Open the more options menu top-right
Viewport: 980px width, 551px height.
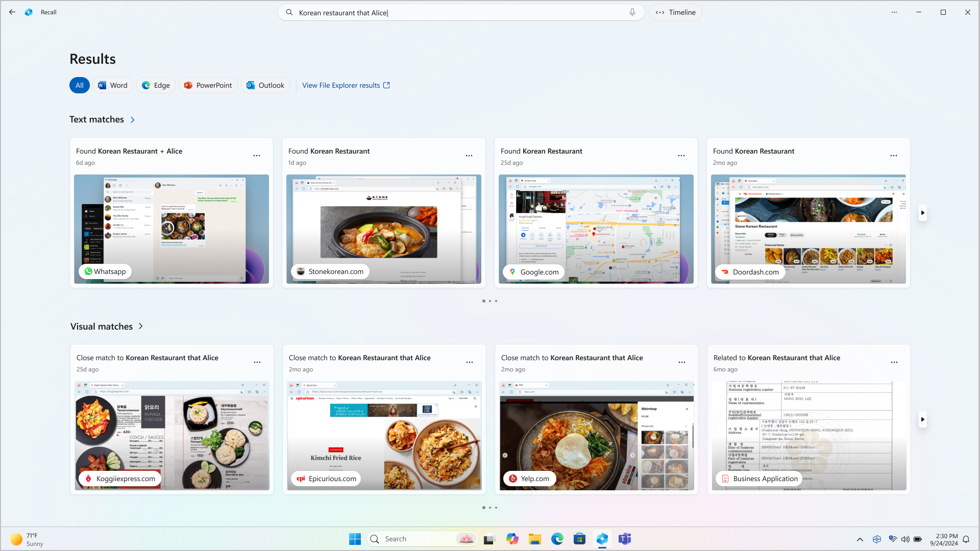(894, 12)
